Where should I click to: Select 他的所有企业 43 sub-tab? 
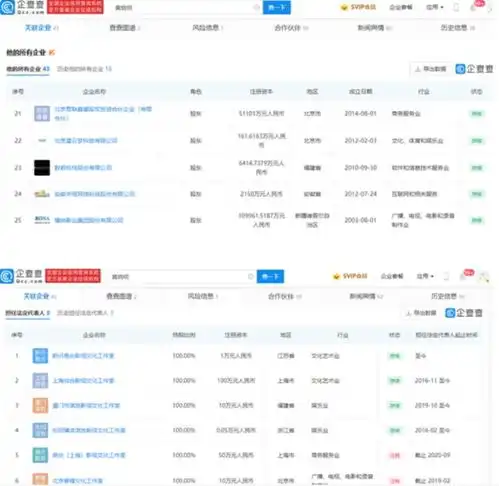point(28,69)
